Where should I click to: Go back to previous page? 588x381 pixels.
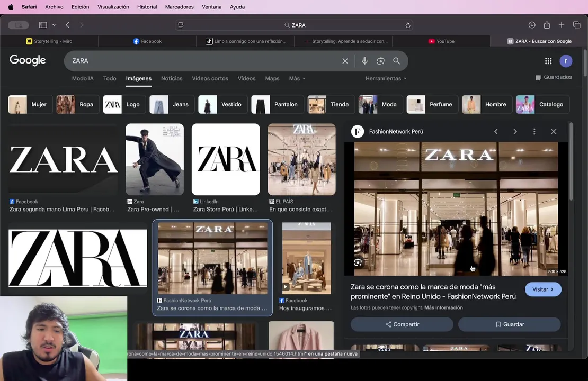(x=67, y=25)
